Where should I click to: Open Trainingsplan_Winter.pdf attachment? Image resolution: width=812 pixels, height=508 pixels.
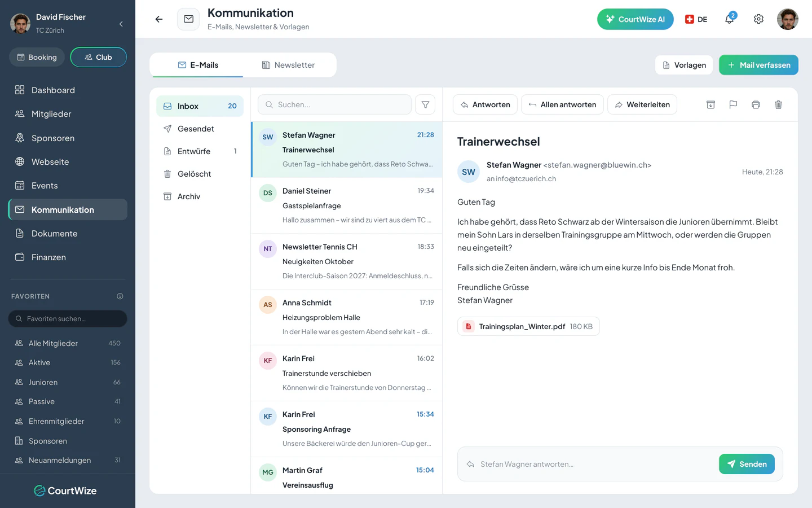tap(528, 326)
